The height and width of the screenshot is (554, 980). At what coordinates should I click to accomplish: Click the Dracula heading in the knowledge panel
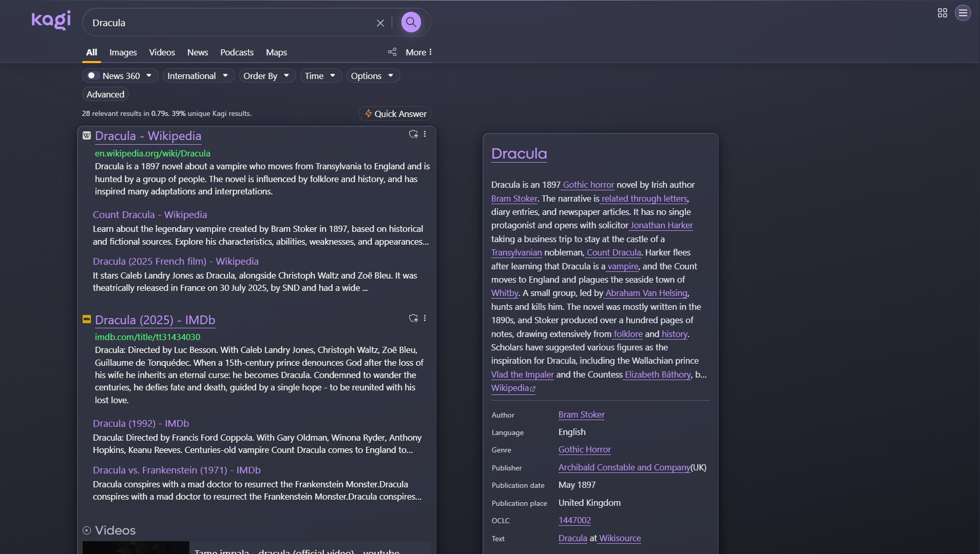[x=519, y=154]
